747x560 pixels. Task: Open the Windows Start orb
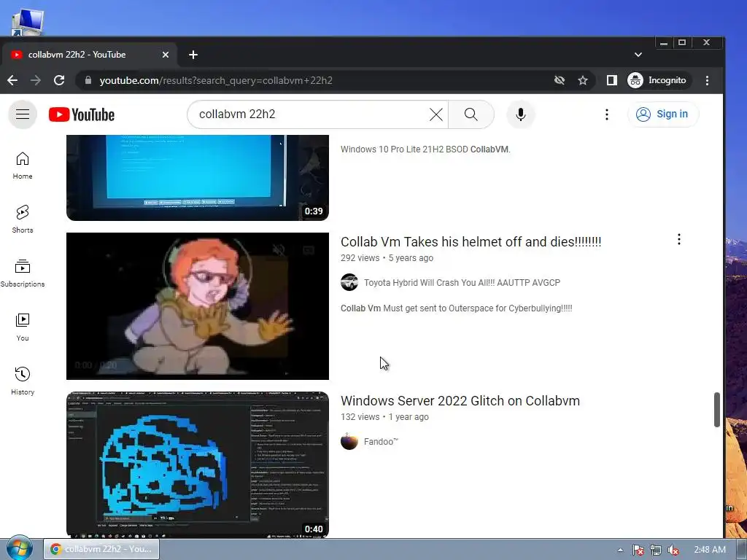[x=19, y=548]
